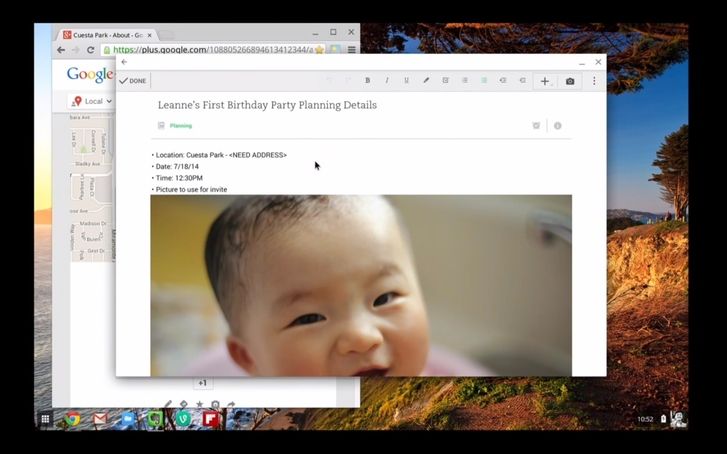Screen dimensions: 727x454
Task: Insert a checkbox into the note
Action: pos(445,81)
